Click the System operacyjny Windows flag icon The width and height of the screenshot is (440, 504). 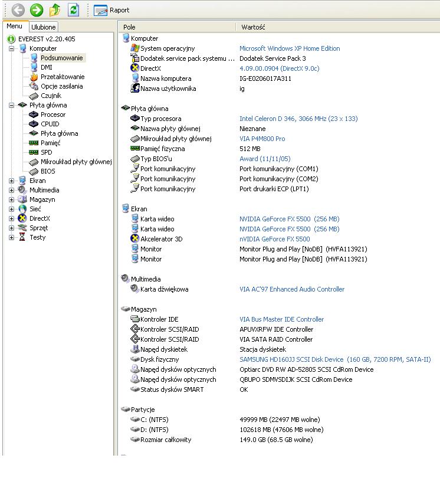[x=135, y=48]
